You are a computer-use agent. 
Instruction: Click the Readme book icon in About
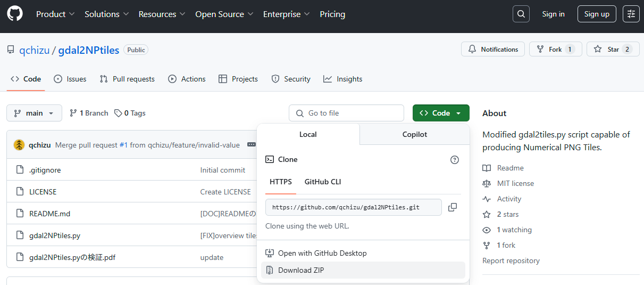487,168
